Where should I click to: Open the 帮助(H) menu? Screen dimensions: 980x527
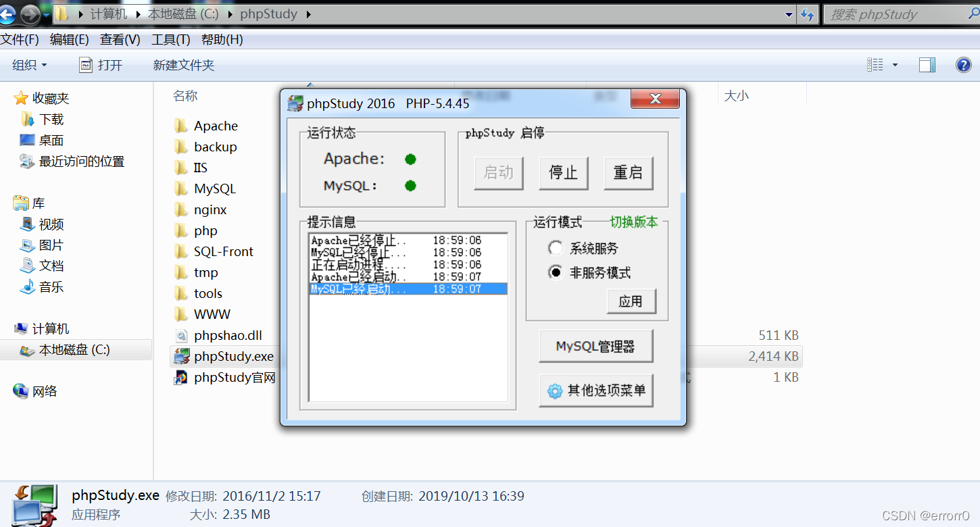tap(222, 40)
